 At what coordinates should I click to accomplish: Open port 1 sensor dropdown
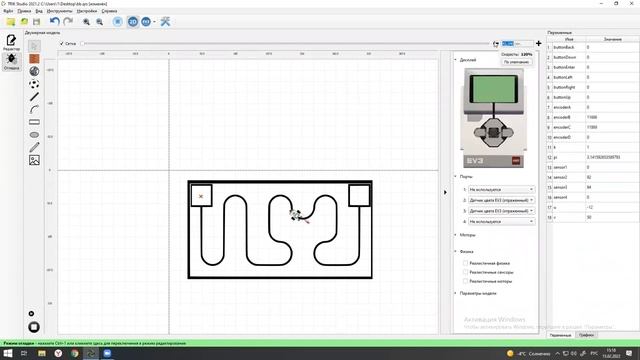point(501,189)
